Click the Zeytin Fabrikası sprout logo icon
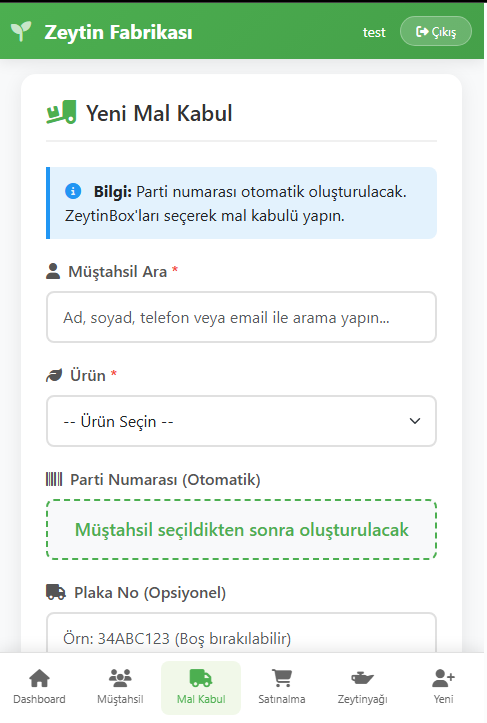 (21, 31)
